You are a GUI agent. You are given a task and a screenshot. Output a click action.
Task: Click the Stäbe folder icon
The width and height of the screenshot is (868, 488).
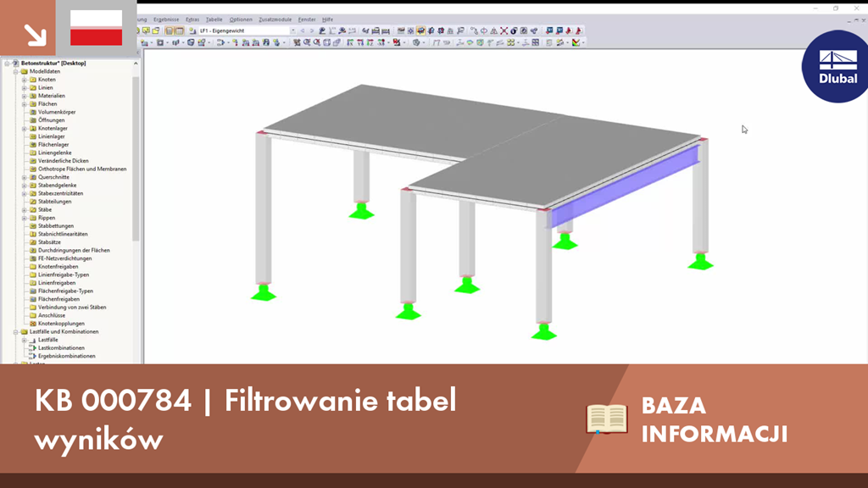(x=33, y=210)
